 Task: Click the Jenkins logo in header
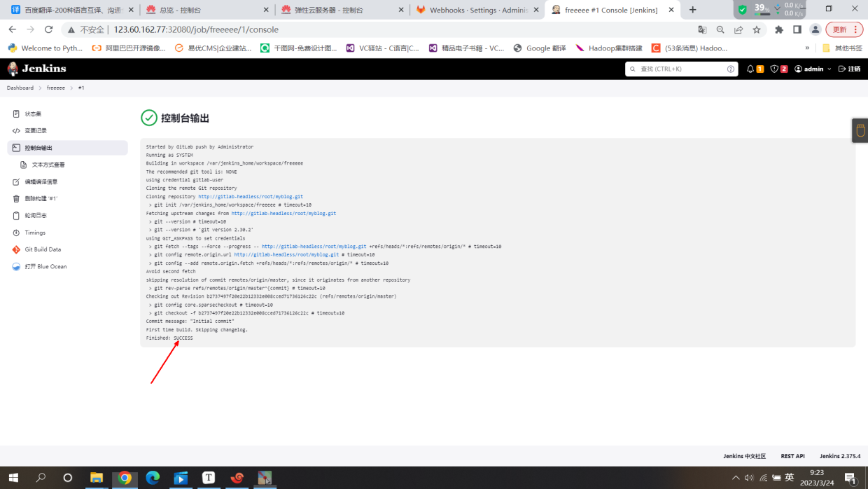(x=36, y=69)
